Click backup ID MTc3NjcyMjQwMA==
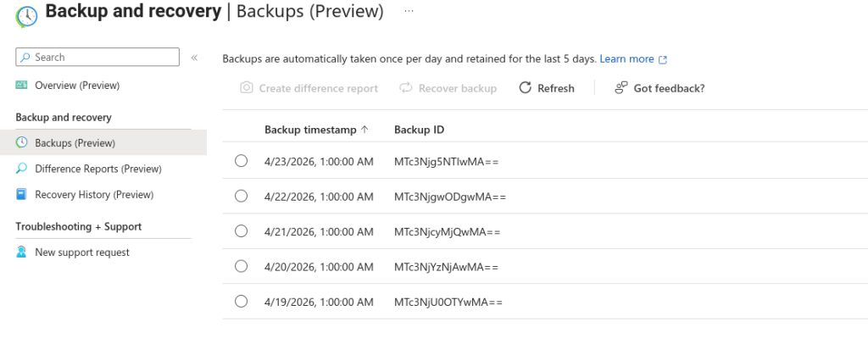 pyautogui.click(x=448, y=231)
